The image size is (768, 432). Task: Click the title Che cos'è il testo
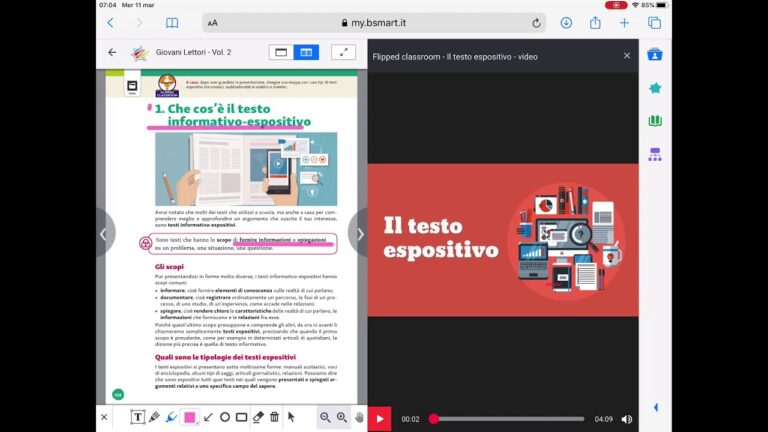click(233, 115)
